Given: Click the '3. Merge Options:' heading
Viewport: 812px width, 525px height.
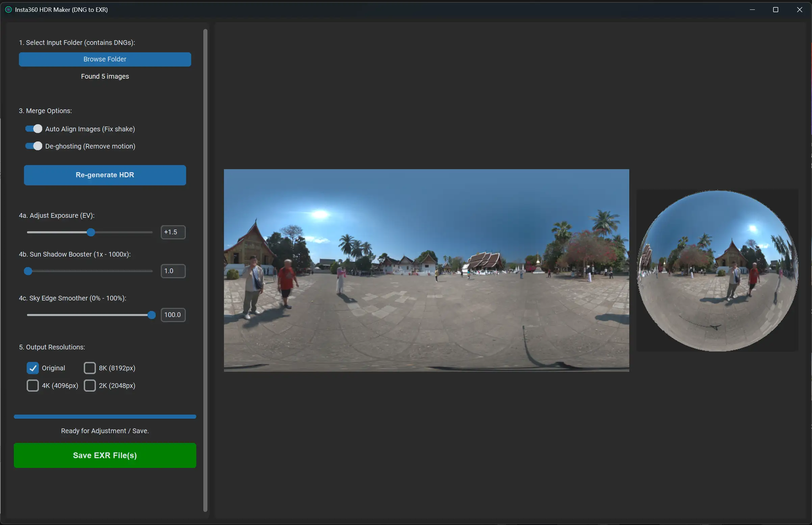Looking at the screenshot, I should [x=45, y=111].
